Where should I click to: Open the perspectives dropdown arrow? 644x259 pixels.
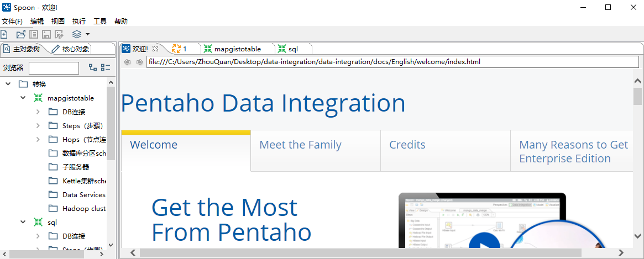pos(87,34)
